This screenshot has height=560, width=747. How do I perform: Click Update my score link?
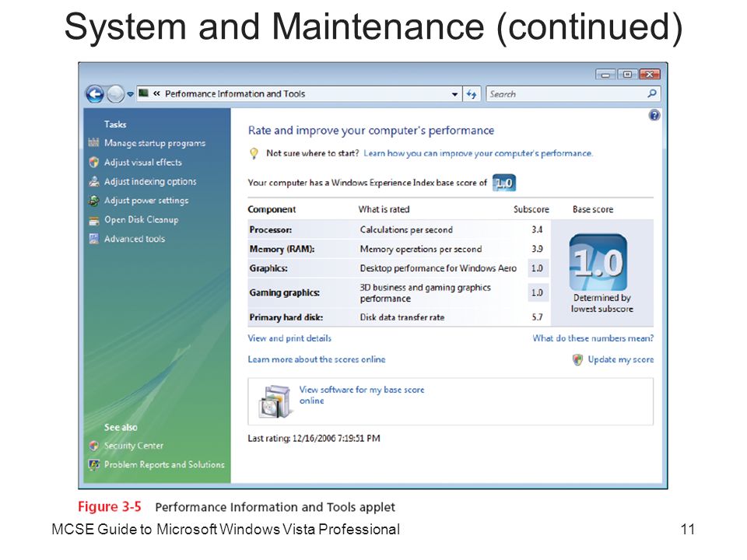[x=621, y=359]
